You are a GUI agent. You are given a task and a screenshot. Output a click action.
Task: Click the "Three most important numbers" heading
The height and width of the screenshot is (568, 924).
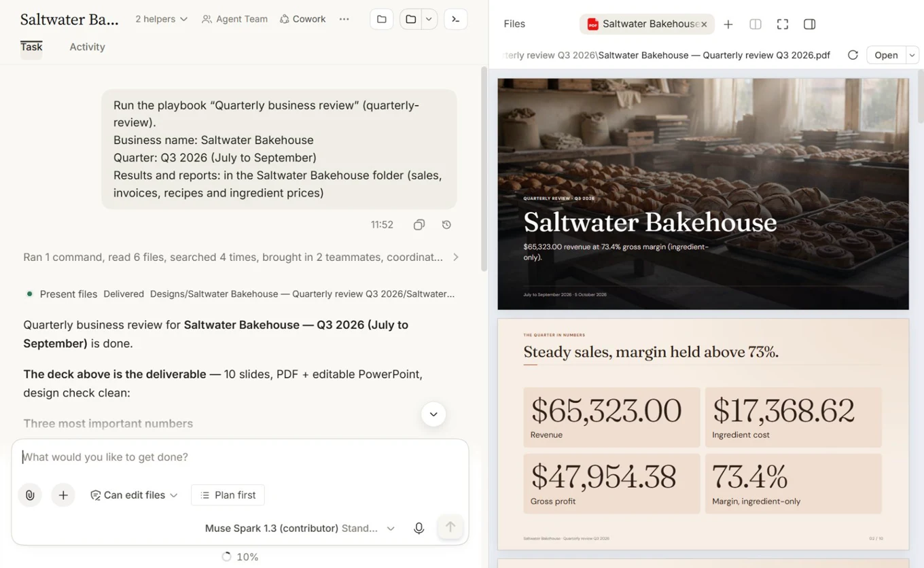click(x=108, y=423)
